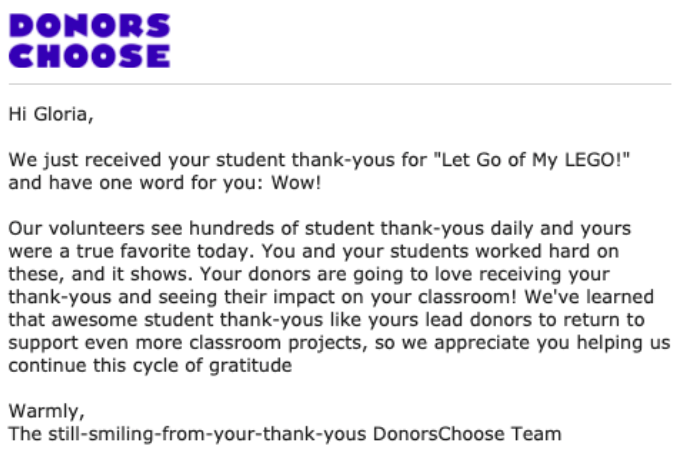Click the phrase "We just received"
This screenshot has height=455, width=675.
tap(85, 160)
